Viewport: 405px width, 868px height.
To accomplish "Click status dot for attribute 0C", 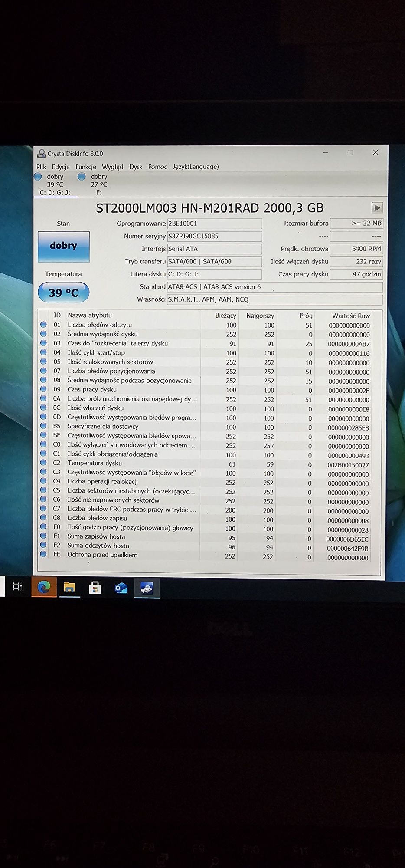I will (43, 408).
